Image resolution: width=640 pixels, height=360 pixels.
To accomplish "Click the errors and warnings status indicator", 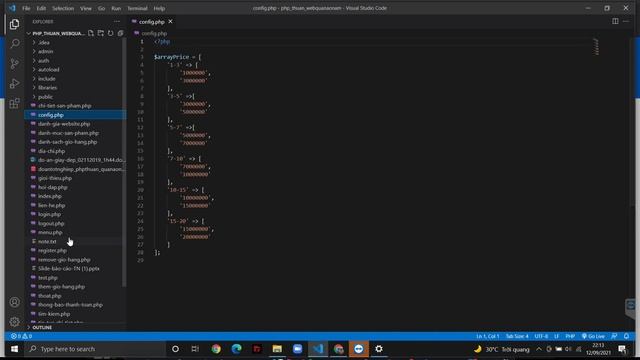I will pos(21,336).
